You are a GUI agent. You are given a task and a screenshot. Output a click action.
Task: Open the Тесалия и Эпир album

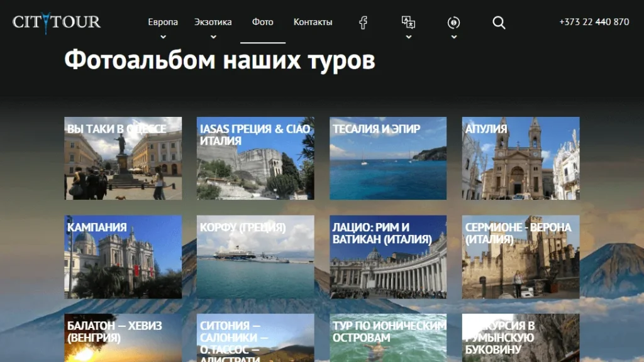388,158
